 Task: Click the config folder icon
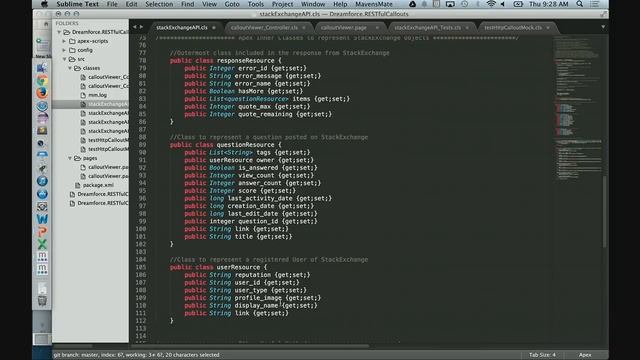pos(72,50)
